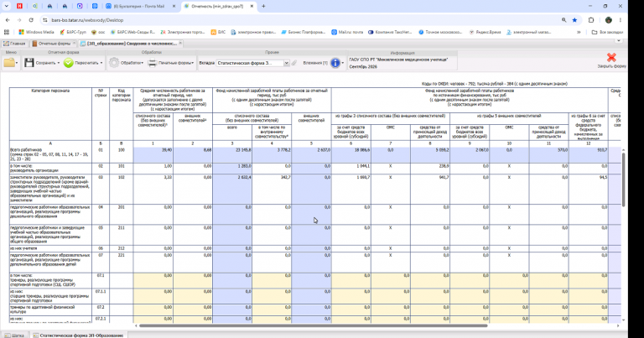
Task: Bookmark this page with star icon
Action: click(x=574, y=20)
